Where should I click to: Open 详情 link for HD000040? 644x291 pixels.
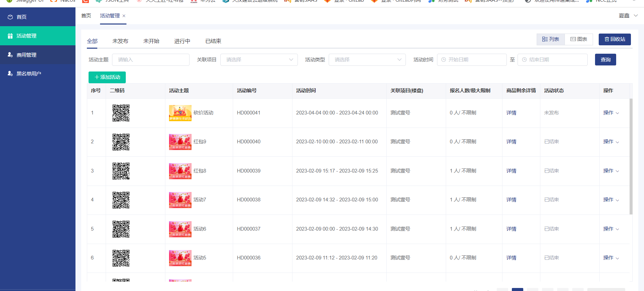[x=511, y=142]
